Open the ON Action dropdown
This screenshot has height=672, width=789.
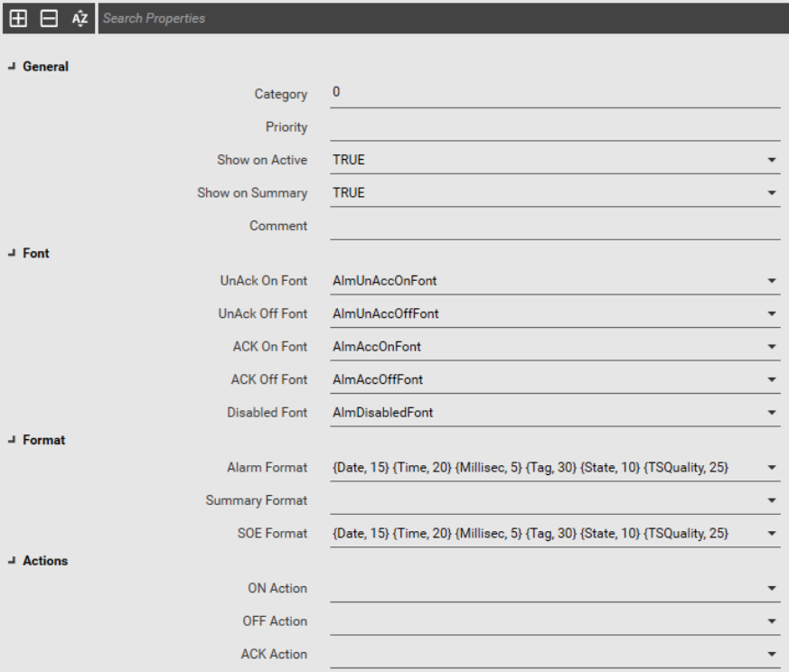(555, 589)
